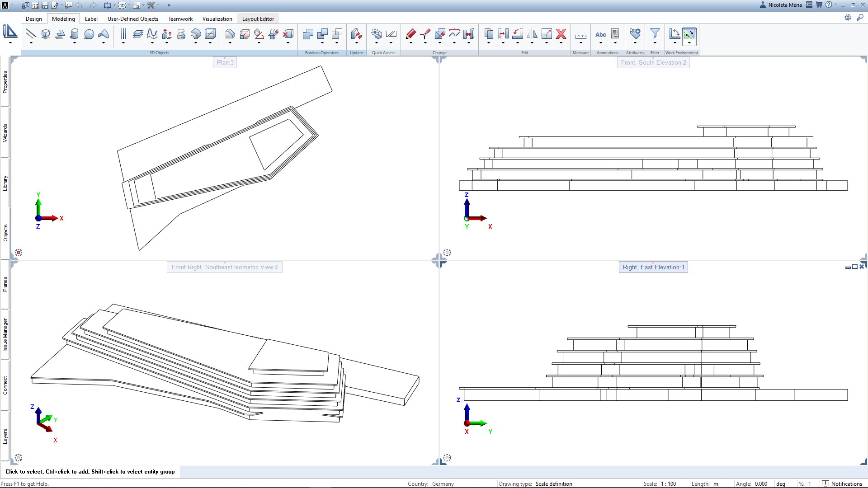Open the Notifications button in status bar
The width and height of the screenshot is (868, 488).
click(x=842, y=483)
